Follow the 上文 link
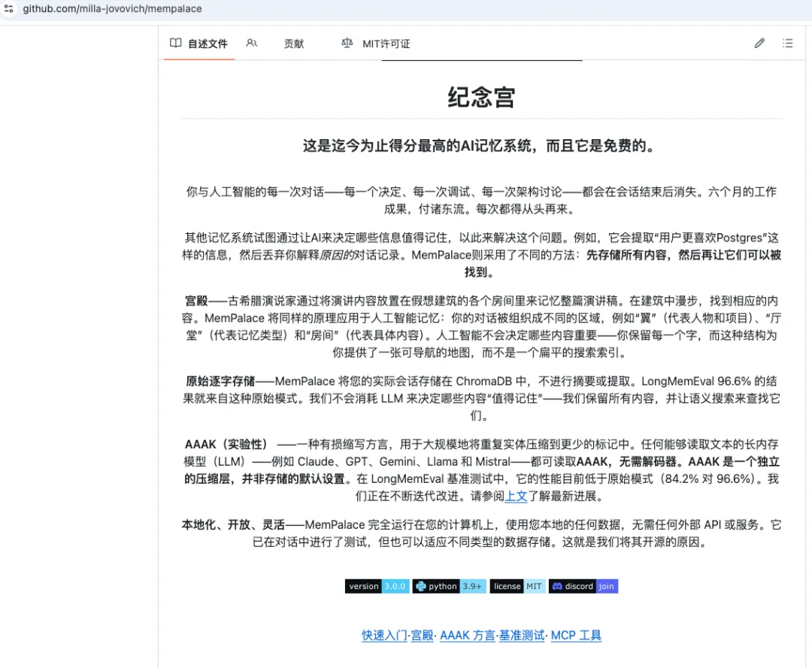 (x=516, y=496)
